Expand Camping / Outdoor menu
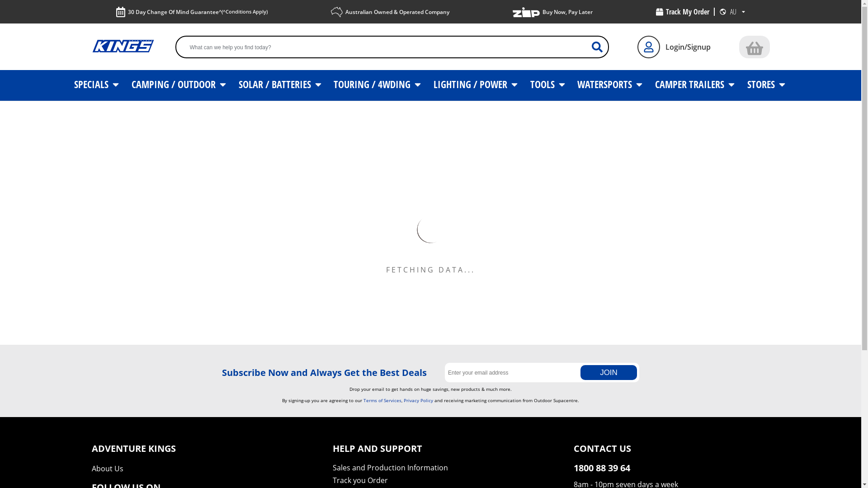Viewport: 868px width, 488px height. coord(179,85)
